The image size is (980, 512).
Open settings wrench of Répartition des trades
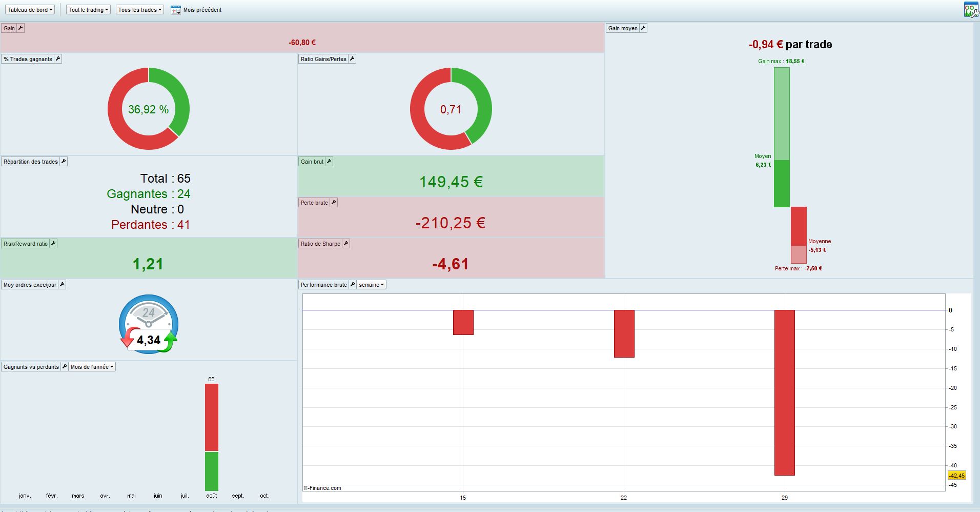click(64, 162)
